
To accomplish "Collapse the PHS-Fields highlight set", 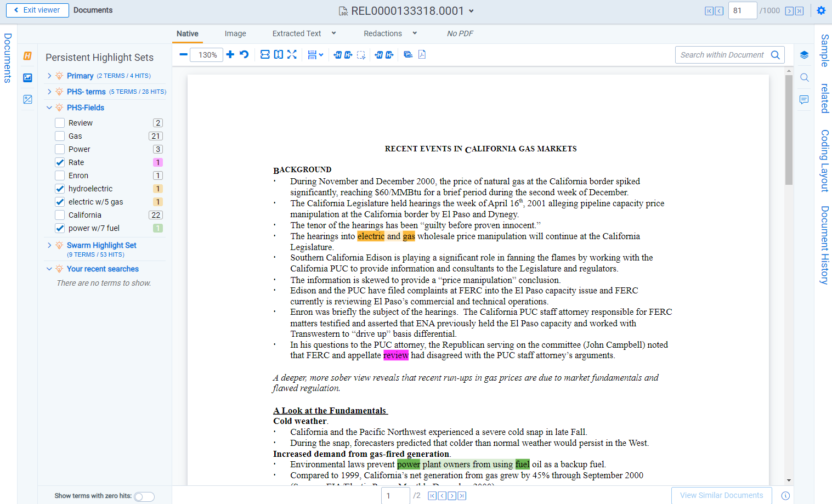I will (x=49, y=107).
